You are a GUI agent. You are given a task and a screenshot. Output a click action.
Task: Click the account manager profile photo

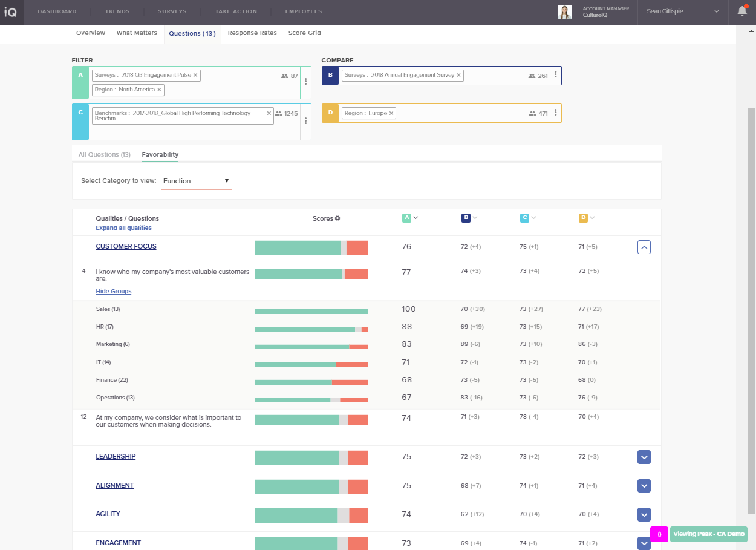click(x=564, y=11)
